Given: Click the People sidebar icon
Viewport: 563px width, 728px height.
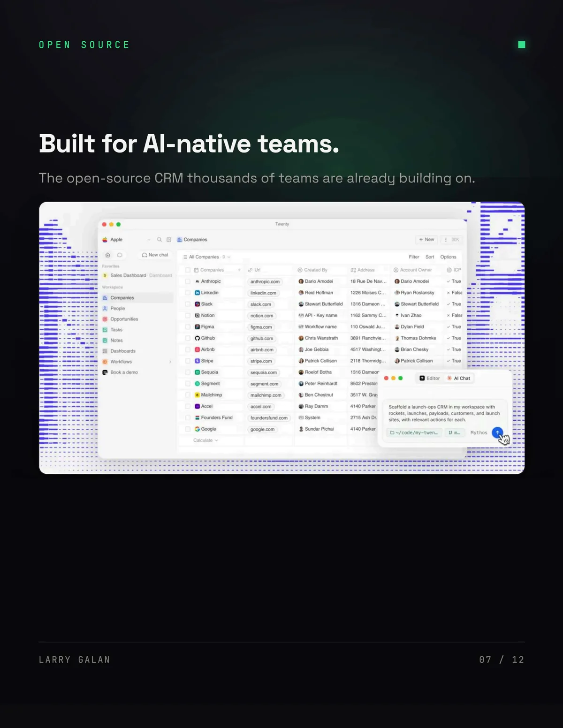Looking at the screenshot, I should [x=105, y=309].
